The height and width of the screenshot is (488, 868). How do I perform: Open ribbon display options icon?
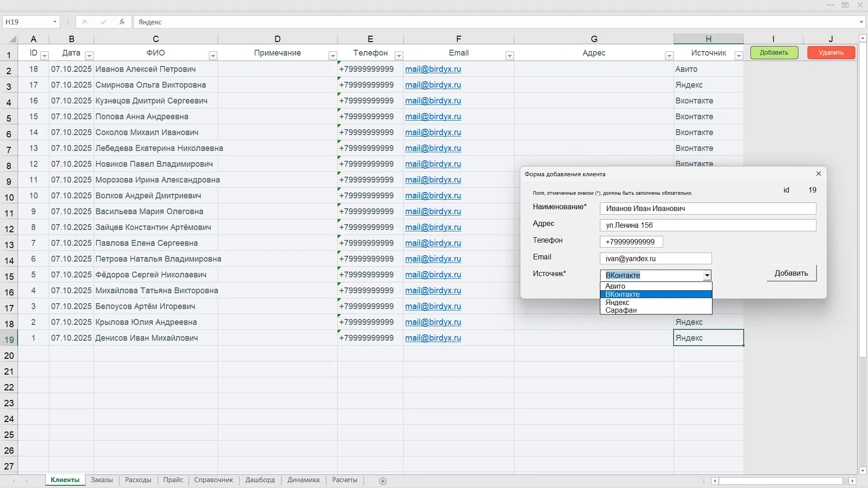[x=845, y=5]
